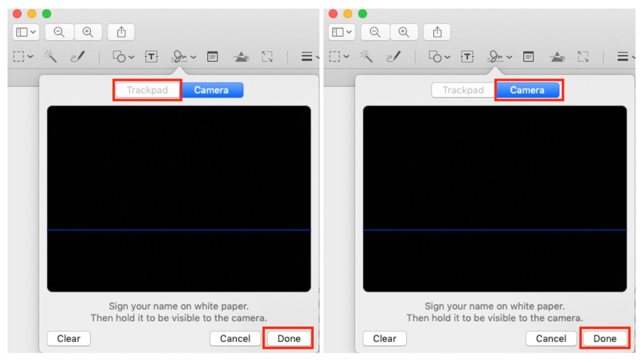644x362 pixels.
Task: Select the Text tool in right window
Action: pyautogui.click(x=467, y=57)
